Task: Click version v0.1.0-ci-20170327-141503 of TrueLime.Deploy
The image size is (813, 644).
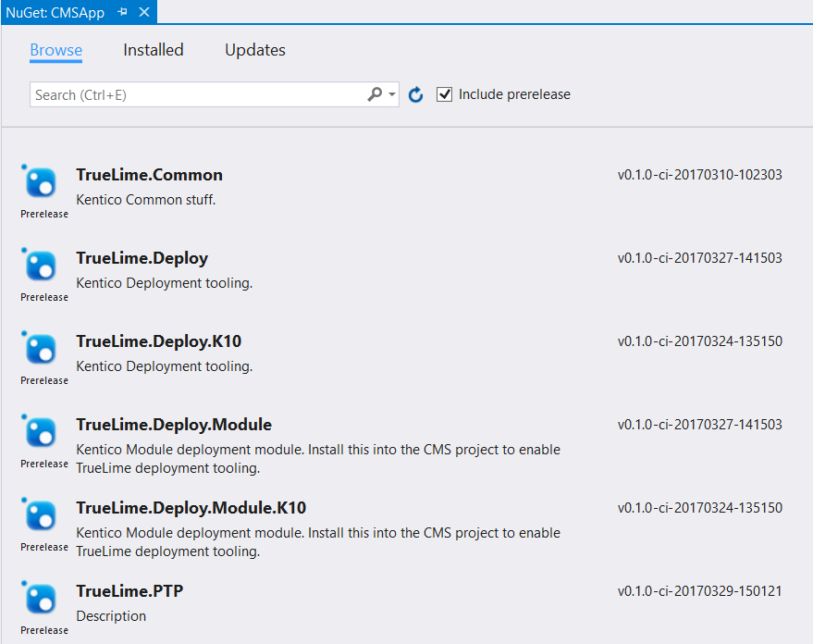Action: [700, 258]
